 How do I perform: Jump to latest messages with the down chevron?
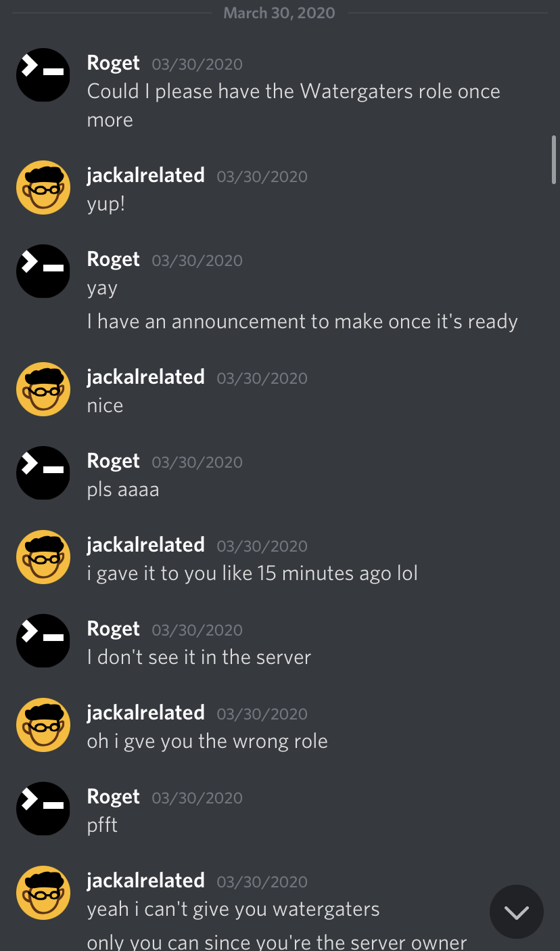(517, 912)
